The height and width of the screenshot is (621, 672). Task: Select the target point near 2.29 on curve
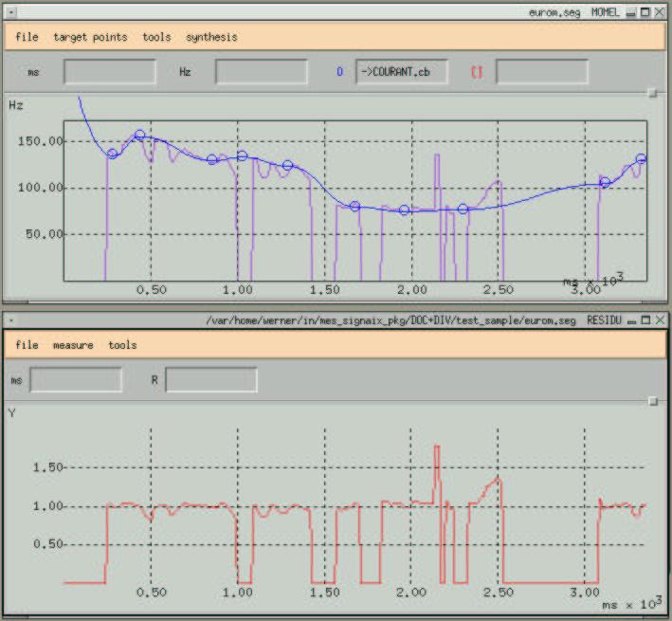point(463,210)
